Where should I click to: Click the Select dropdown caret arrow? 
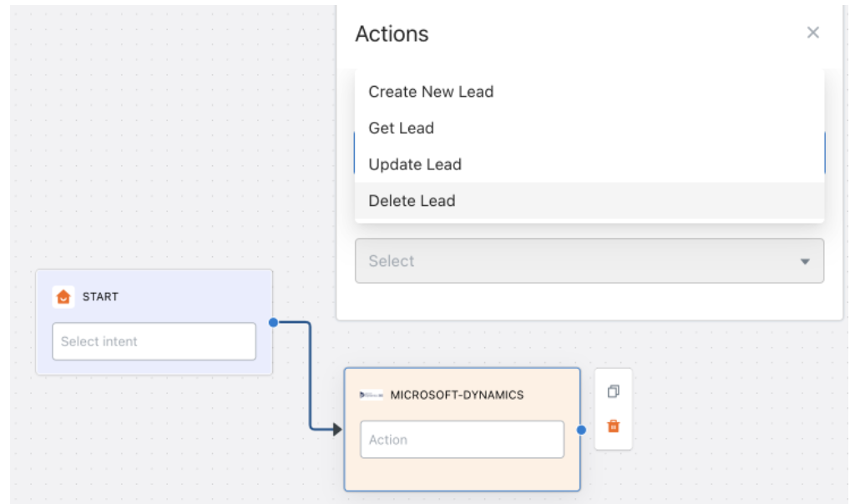pos(805,261)
